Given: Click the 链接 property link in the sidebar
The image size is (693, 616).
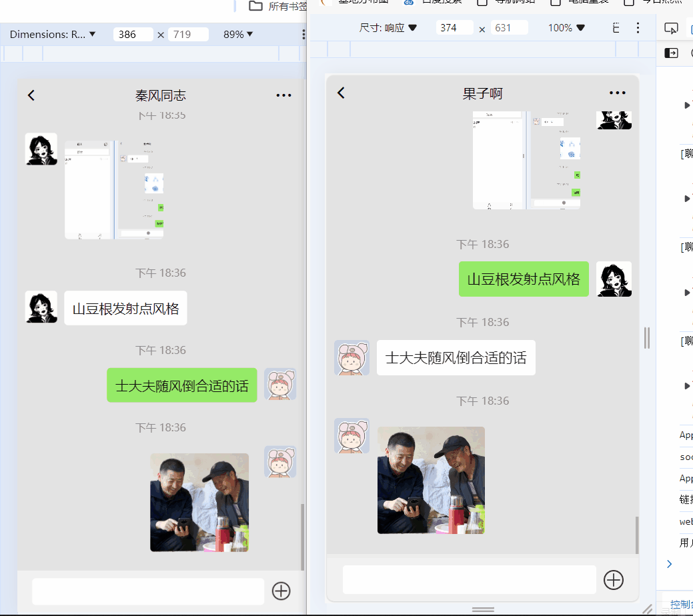Looking at the screenshot, I should coord(684,499).
